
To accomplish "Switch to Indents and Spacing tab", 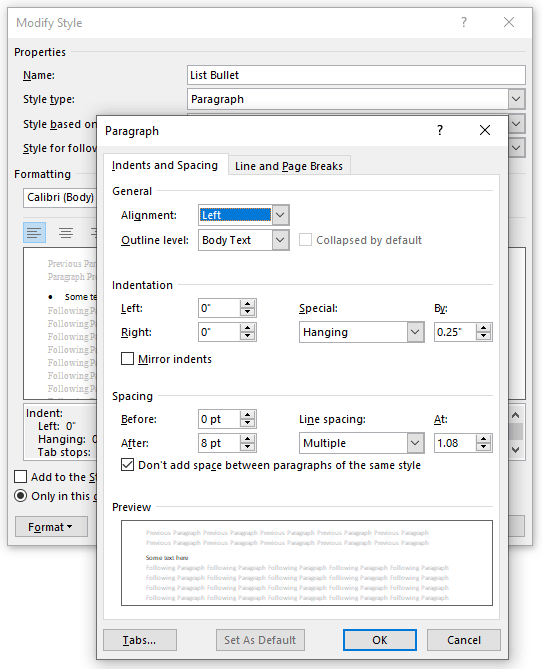I will [165, 165].
